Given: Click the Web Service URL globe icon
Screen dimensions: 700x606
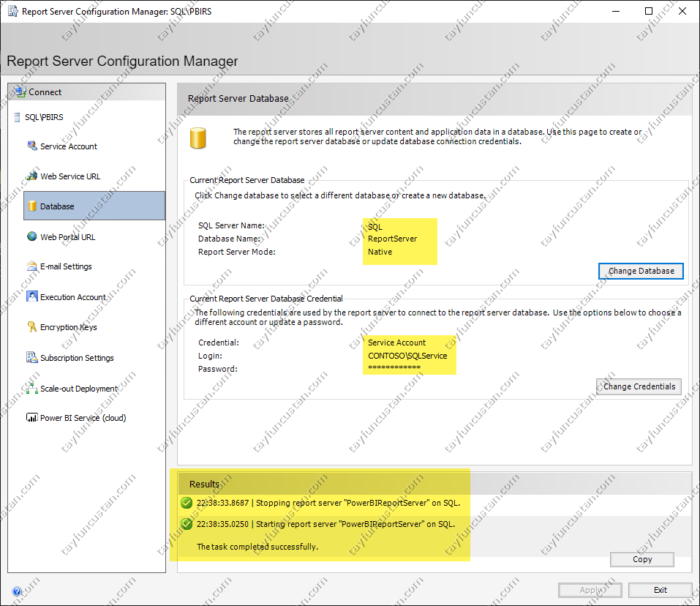Looking at the screenshot, I should [x=31, y=176].
